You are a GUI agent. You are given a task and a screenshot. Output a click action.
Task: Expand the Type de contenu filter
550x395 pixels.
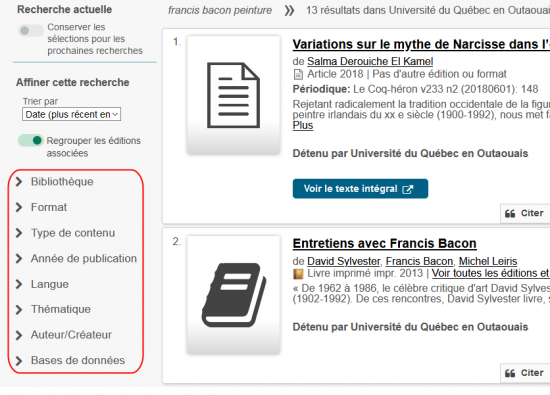(65, 233)
